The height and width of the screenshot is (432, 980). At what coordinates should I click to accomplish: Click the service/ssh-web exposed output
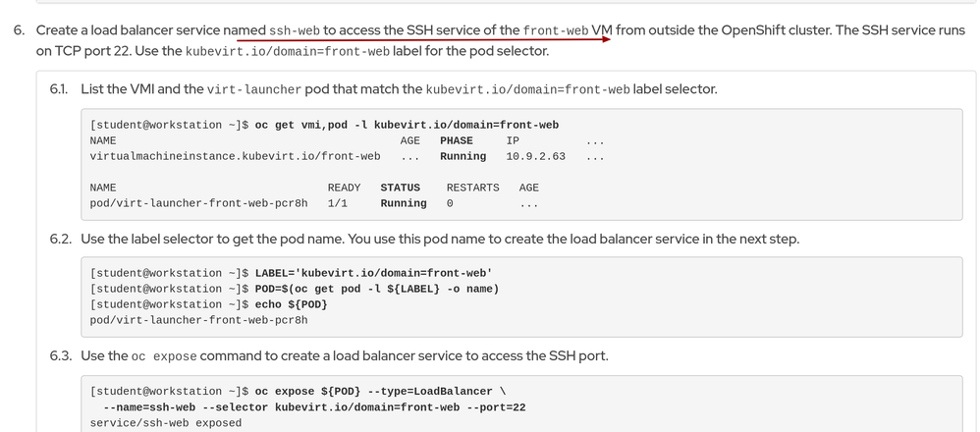coord(165,423)
